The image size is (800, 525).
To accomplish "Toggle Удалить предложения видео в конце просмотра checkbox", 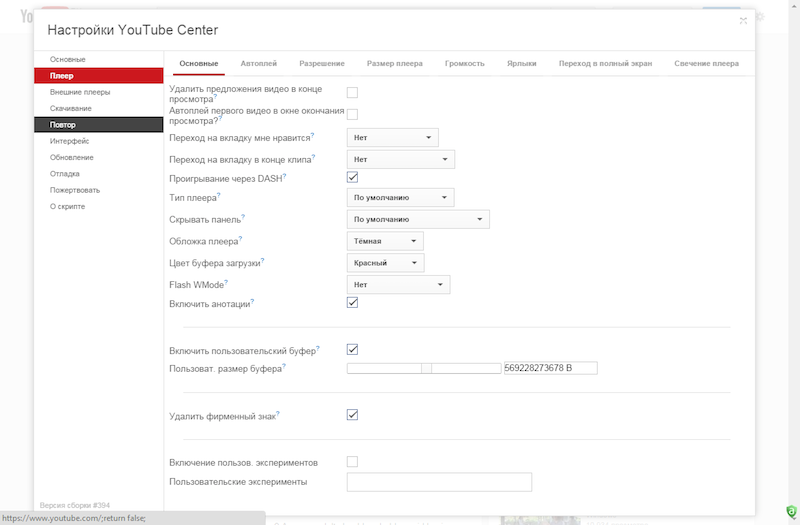I will [352, 92].
